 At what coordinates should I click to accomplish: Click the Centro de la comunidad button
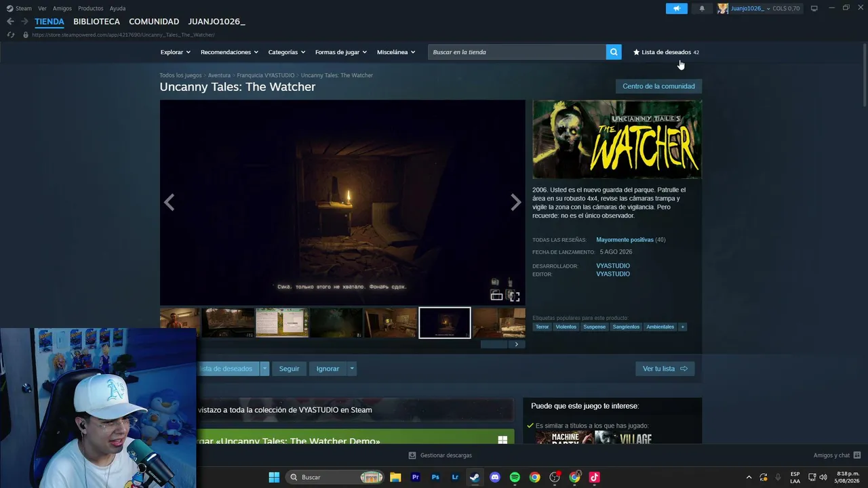658,86
